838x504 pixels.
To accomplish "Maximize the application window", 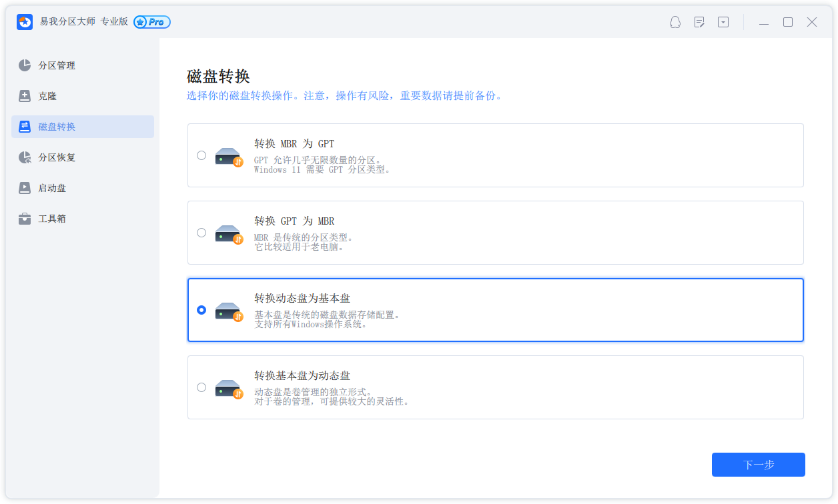I will [788, 22].
